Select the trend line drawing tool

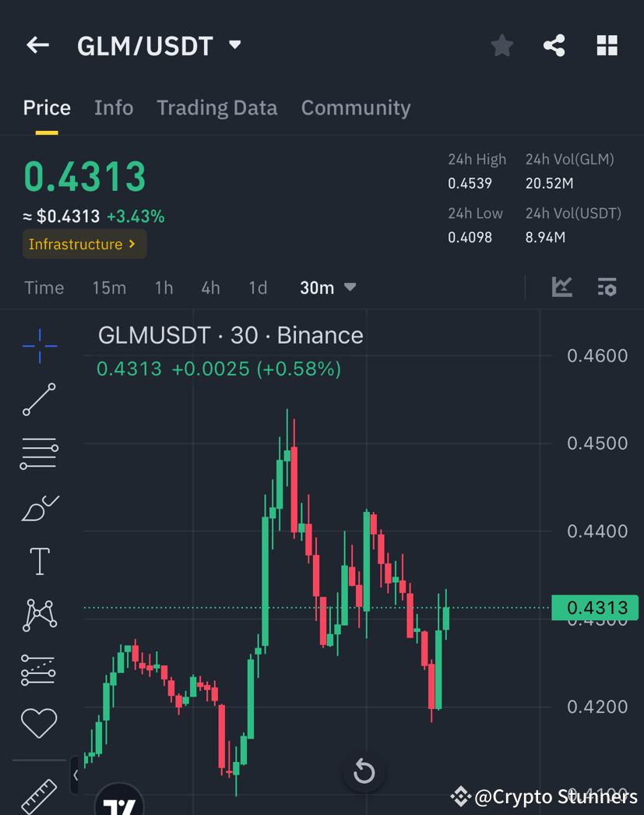[x=39, y=400]
